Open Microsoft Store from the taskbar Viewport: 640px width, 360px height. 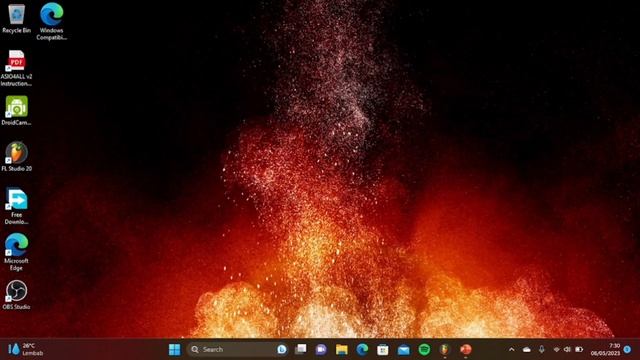click(x=383, y=349)
